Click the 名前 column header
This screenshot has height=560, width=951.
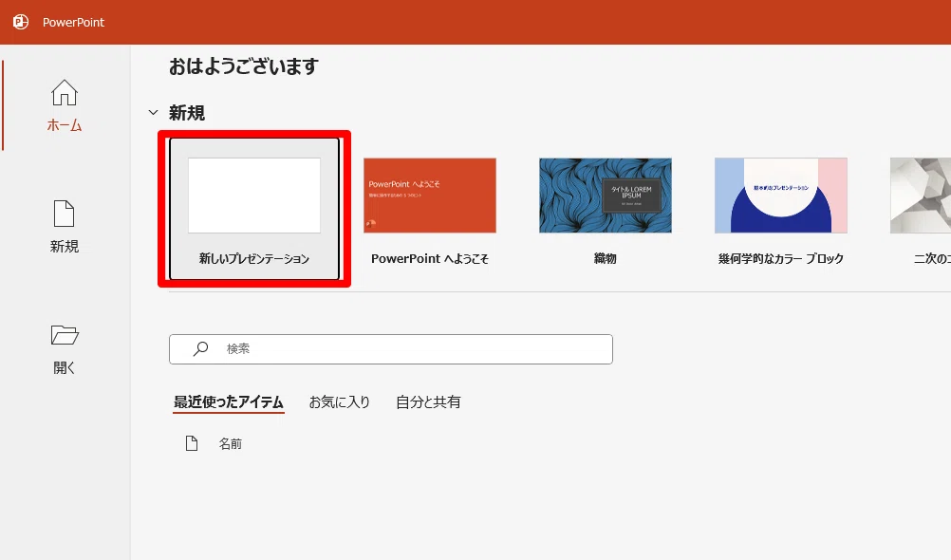[x=231, y=444]
